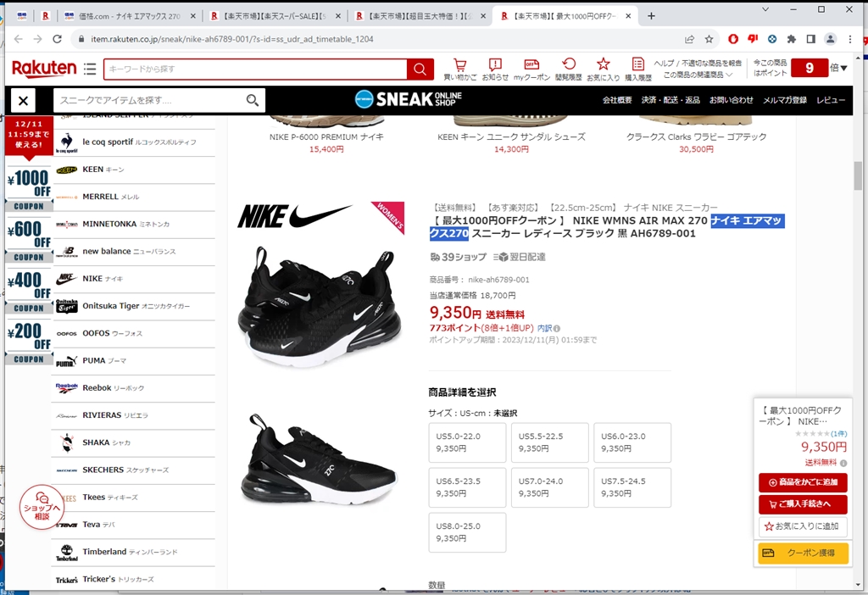Open the お知らせ notifications icon

495,70
